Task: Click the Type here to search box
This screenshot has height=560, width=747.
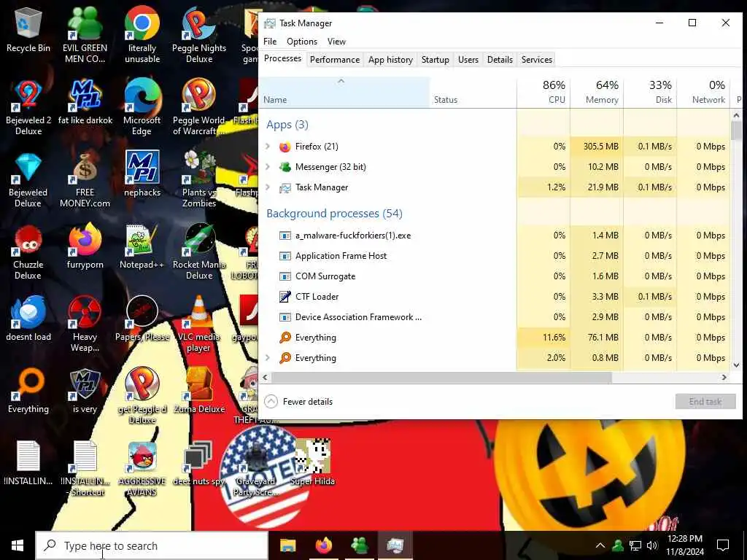Action: click(152, 545)
